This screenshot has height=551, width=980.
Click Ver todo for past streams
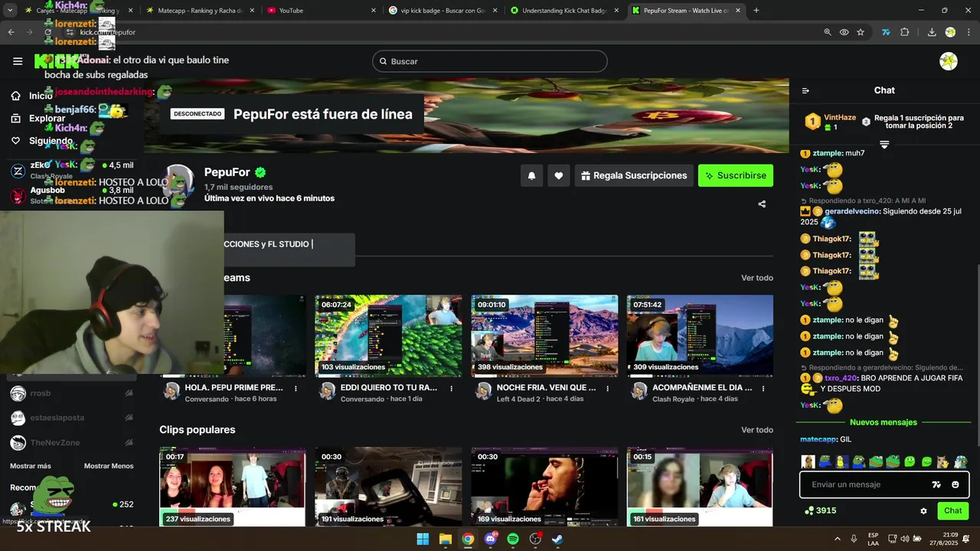(757, 278)
